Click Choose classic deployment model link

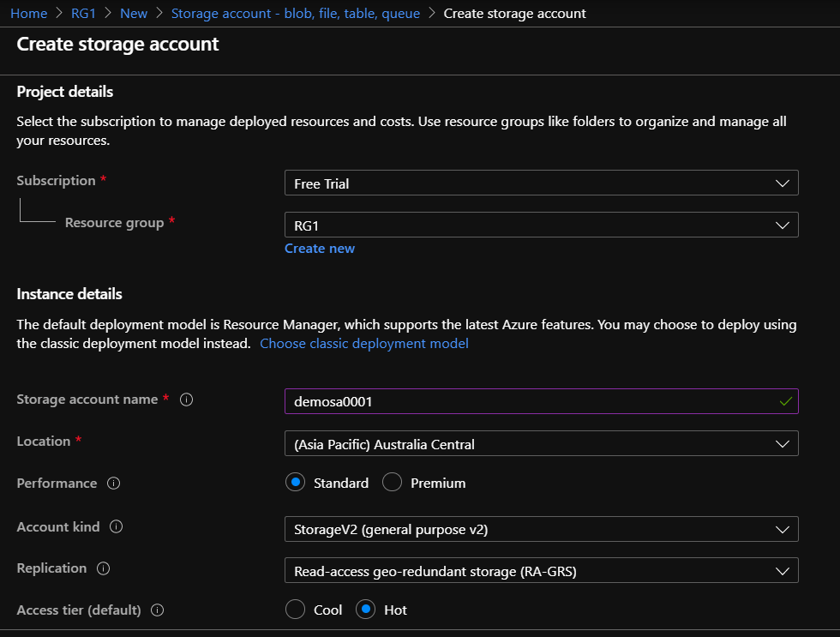coord(363,343)
